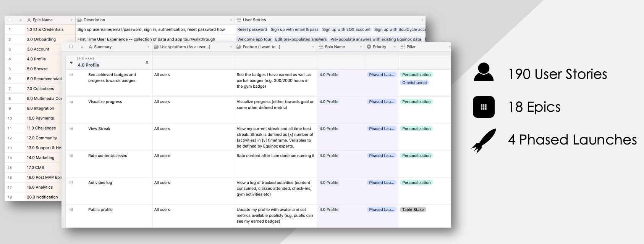Select the 7.0 Collections epic cell
644x244 pixels.
coord(43,89)
